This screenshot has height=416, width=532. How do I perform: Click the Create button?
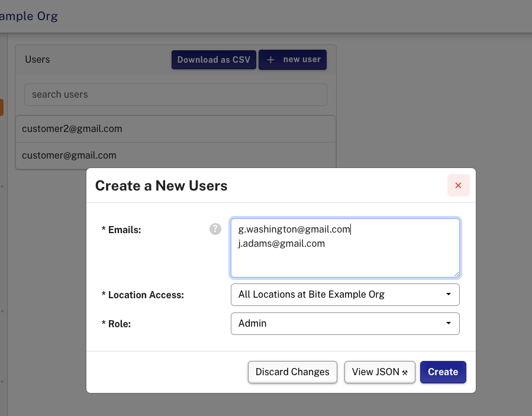(x=443, y=372)
